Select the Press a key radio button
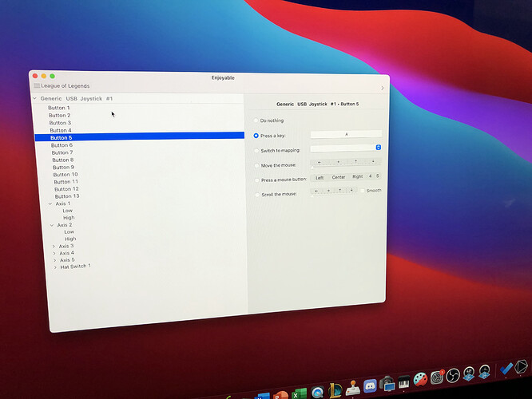The image size is (532, 399). (x=256, y=136)
